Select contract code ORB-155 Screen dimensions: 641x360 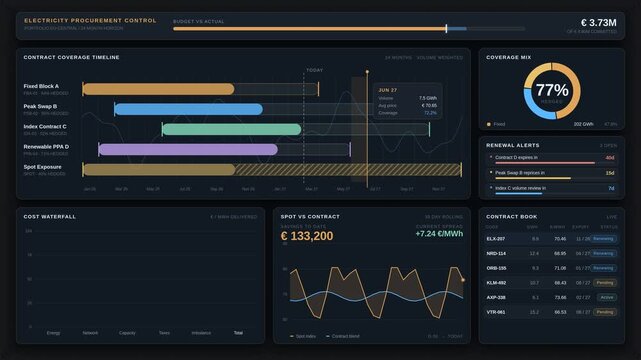click(x=496, y=268)
